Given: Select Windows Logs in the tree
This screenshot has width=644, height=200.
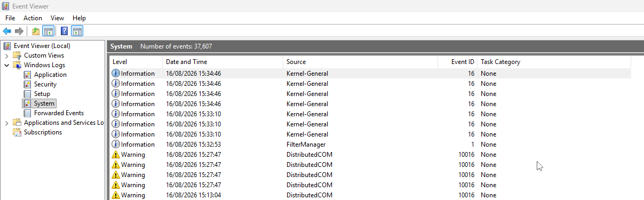Looking at the screenshot, I should click(44, 65).
